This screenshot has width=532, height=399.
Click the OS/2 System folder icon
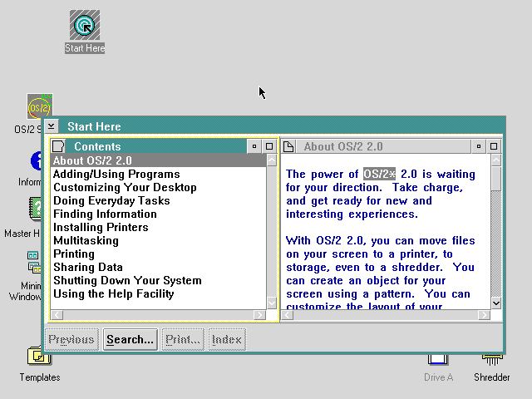[x=39, y=107]
